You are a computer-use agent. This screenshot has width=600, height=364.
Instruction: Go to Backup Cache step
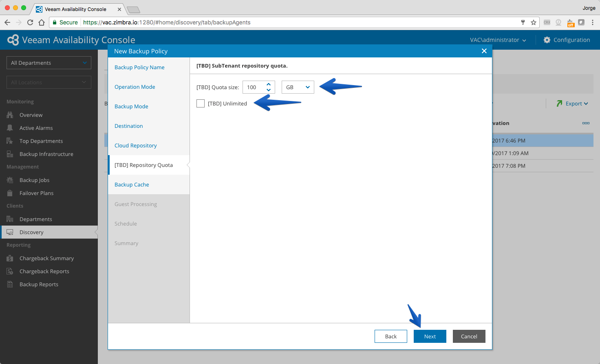(x=132, y=184)
